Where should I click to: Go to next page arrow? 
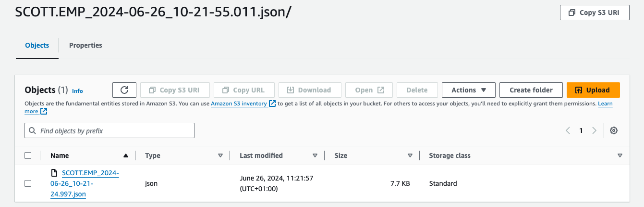pyautogui.click(x=594, y=130)
